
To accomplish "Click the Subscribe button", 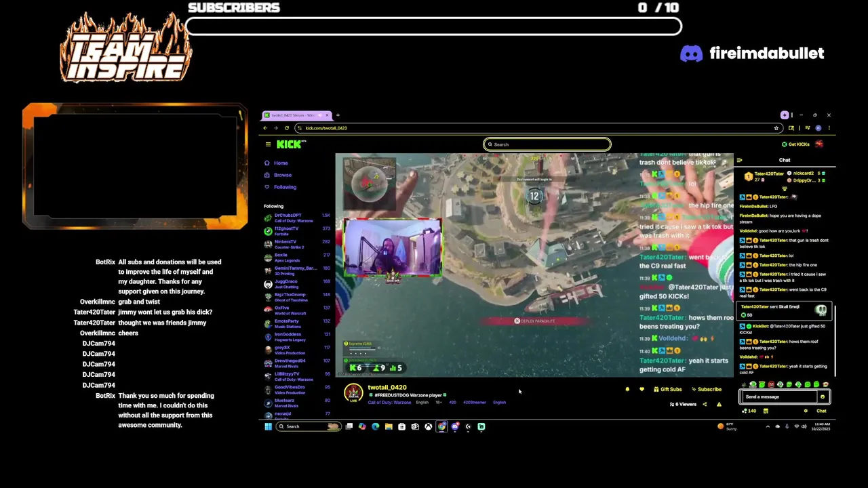I will coord(706,390).
